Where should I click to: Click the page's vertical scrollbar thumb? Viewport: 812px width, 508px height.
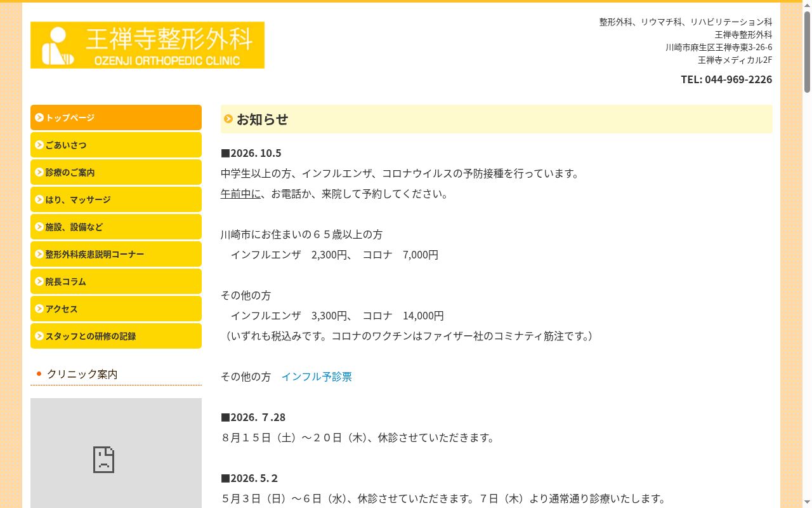coord(807,52)
